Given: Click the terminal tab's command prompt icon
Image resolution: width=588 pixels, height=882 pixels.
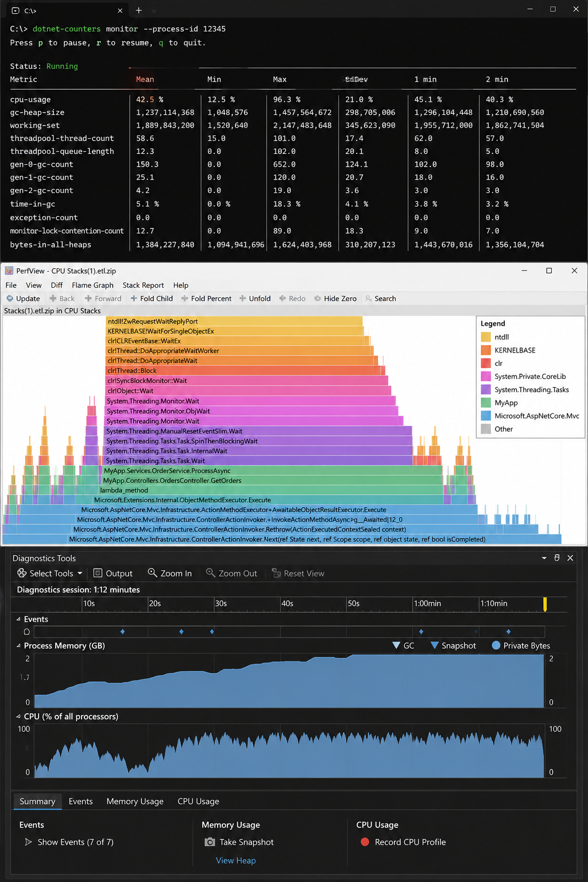Looking at the screenshot, I should tap(16, 10).
